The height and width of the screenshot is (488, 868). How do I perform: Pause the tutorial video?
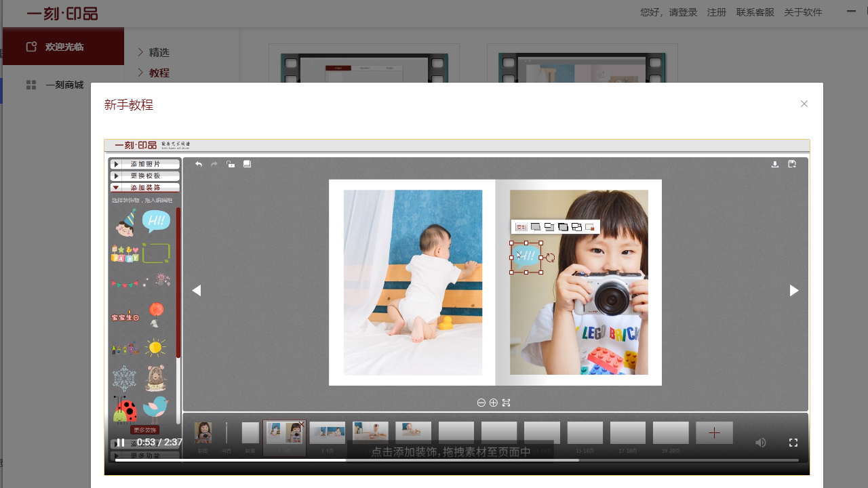point(120,443)
